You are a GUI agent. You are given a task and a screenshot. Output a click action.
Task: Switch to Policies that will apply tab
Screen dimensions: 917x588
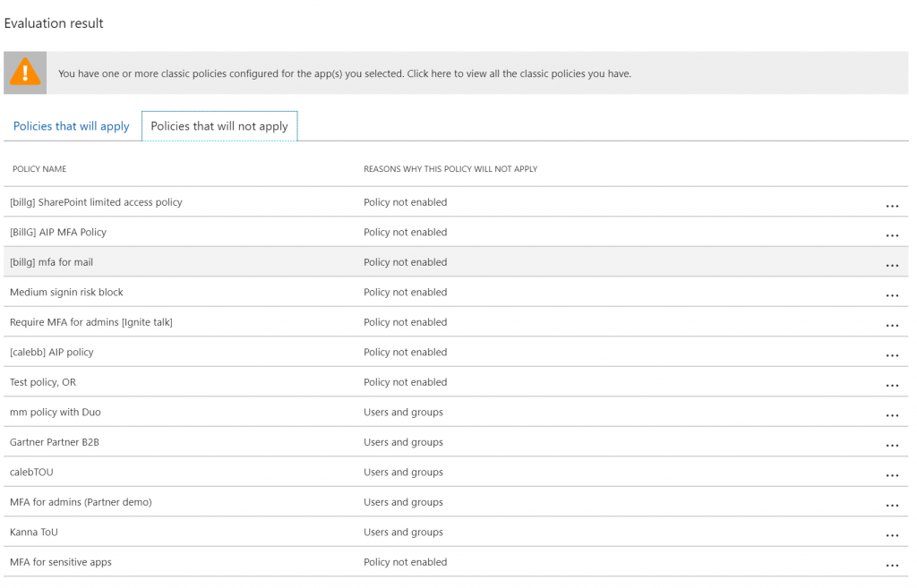72,126
